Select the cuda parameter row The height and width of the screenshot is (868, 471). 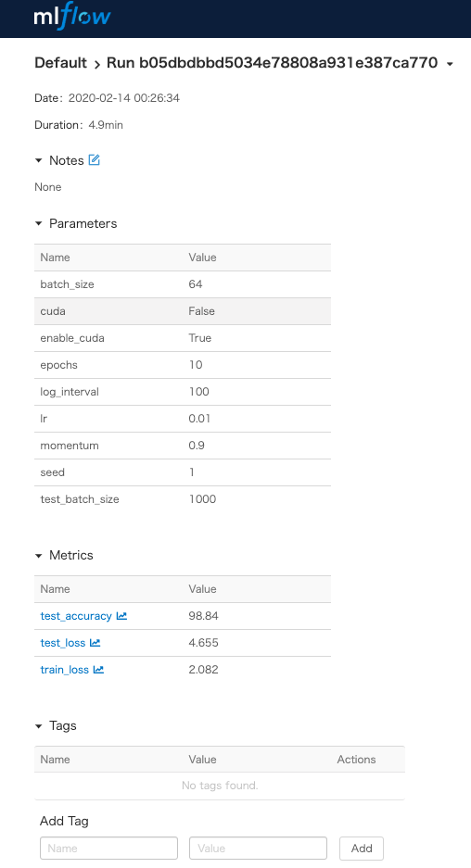183,311
